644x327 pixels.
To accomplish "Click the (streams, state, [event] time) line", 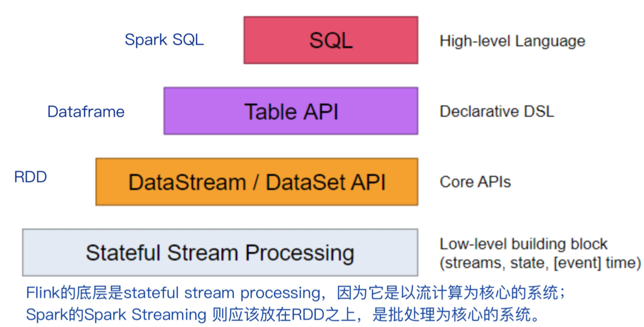I will (540, 263).
